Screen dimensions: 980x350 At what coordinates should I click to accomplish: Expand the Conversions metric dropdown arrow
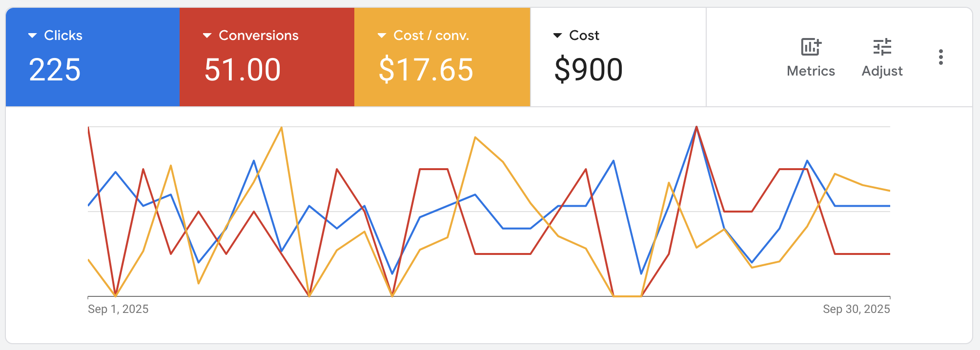tap(207, 36)
